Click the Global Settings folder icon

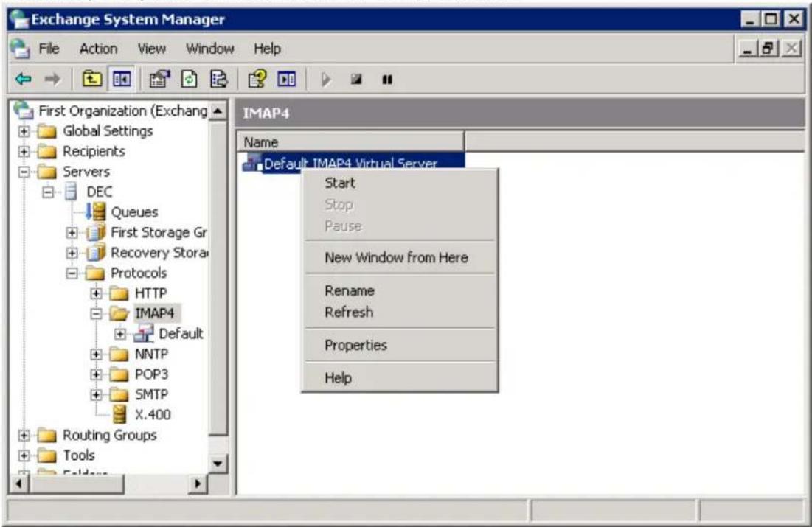point(46,131)
